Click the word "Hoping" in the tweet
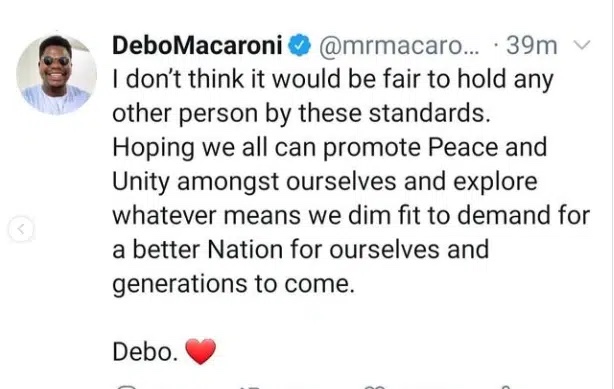The width and height of the screenshot is (614, 389). pyautogui.click(x=154, y=149)
